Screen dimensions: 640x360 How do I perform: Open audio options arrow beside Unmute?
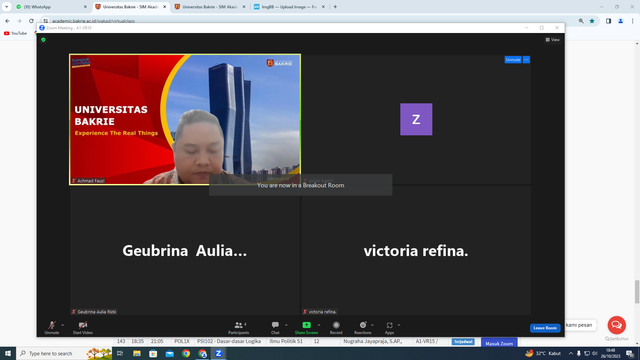62,325
